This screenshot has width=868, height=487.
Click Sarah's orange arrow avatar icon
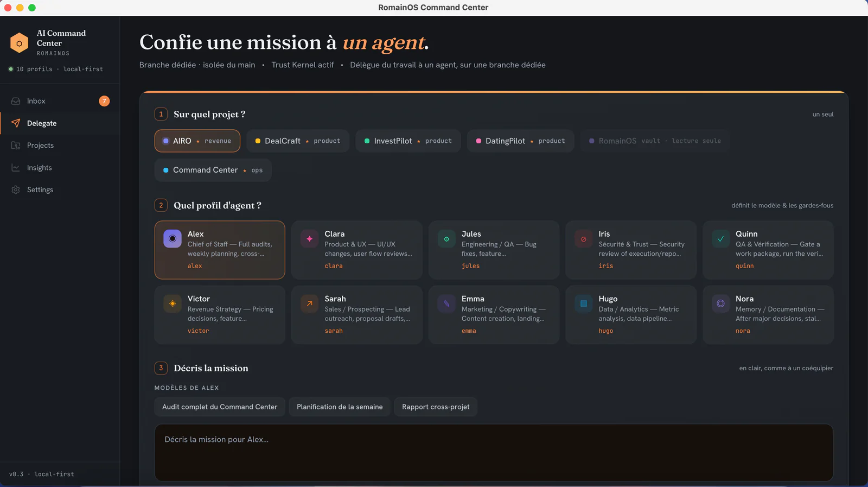point(309,303)
